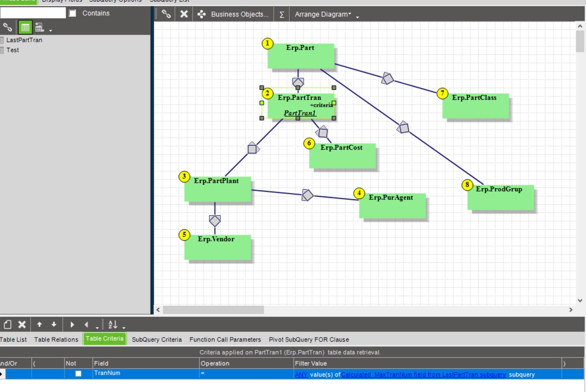The width and height of the screenshot is (586, 392).
Task: Toggle the Contains checkbox
Action: pyautogui.click(x=73, y=13)
